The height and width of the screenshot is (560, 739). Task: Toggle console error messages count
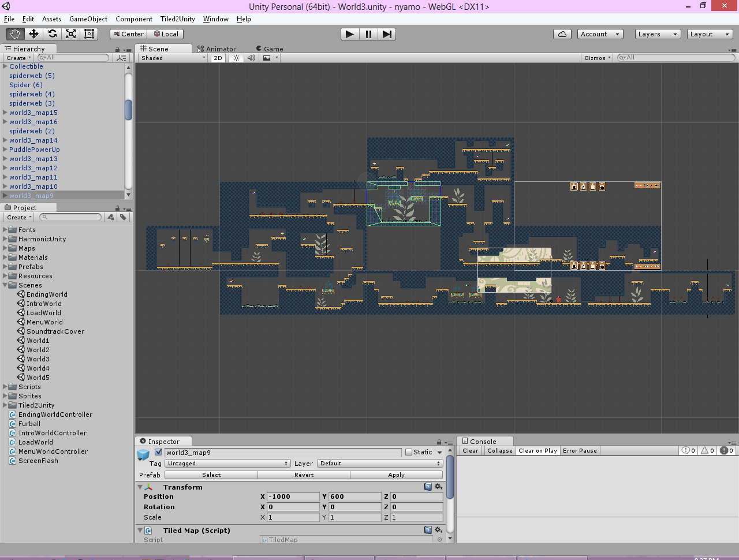tap(727, 451)
